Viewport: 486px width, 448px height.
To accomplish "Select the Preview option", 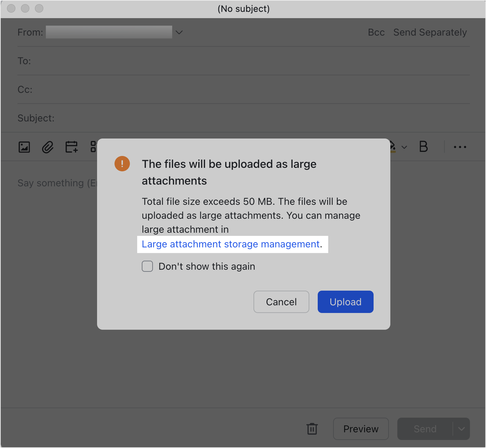I will pyautogui.click(x=361, y=429).
